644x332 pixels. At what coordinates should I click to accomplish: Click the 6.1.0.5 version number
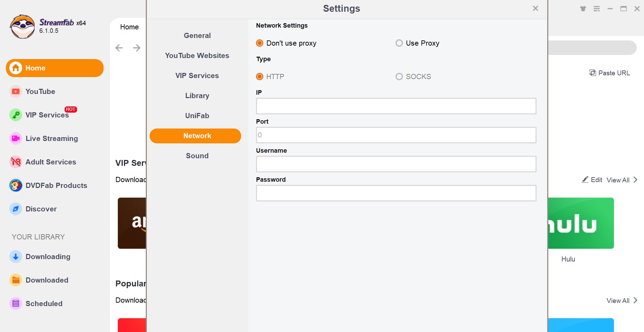(49, 31)
